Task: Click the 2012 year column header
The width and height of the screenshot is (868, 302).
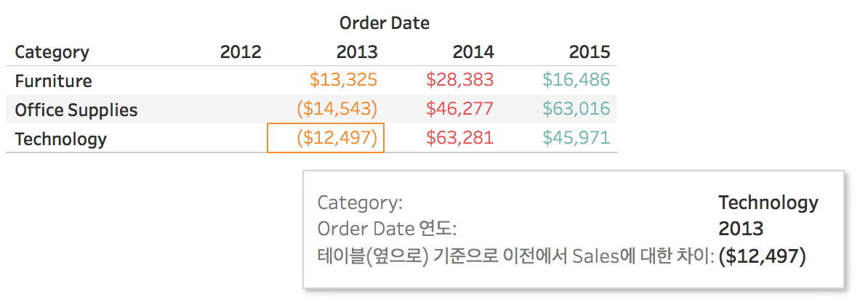Action: (241, 52)
